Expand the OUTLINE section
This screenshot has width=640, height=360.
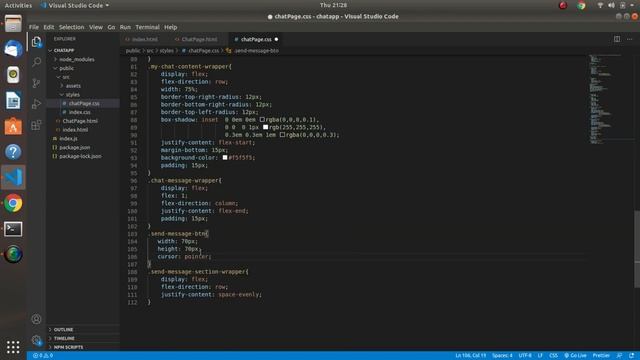click(63, 329)
